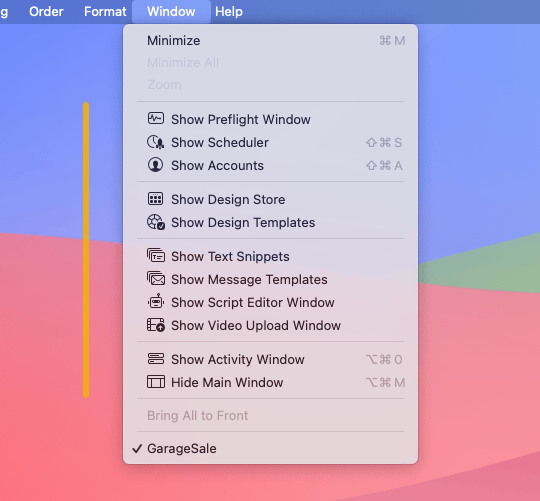Click the Video Upload film icon
The width and height of the screenshot is (540, 501).
point(156,325)
